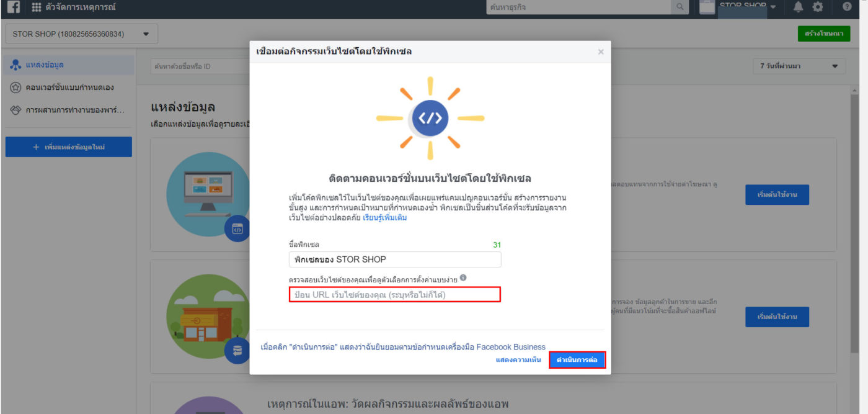Screen dimensions: 868x414
Task: Open the notifications bell icon
Action: tap(798, 7)
